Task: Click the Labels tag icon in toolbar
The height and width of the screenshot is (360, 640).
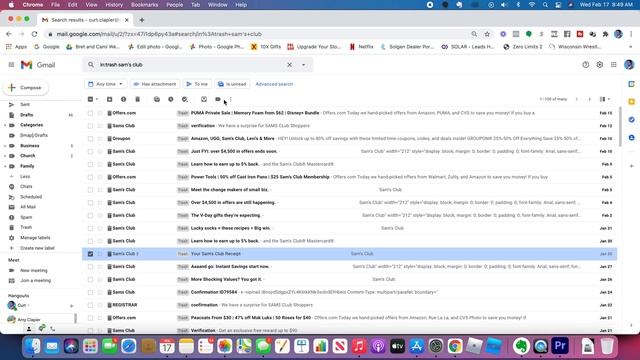Action: tap(218, 99)
